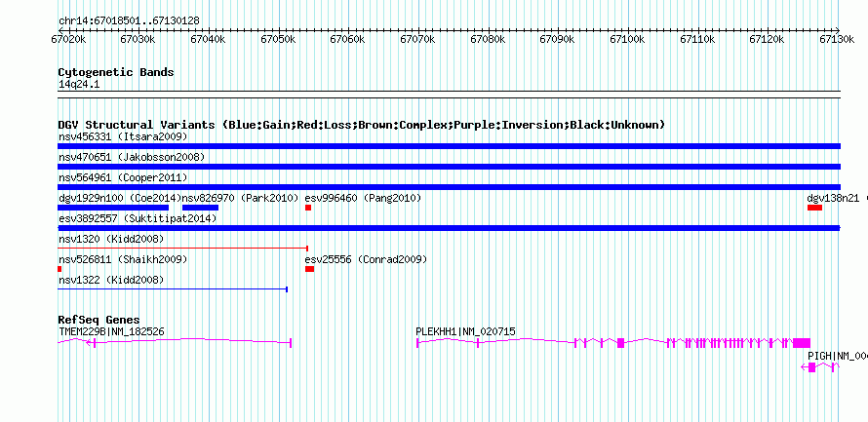Click the 67030k ruler tick label
868x422 pixels.
click(138, 40)
